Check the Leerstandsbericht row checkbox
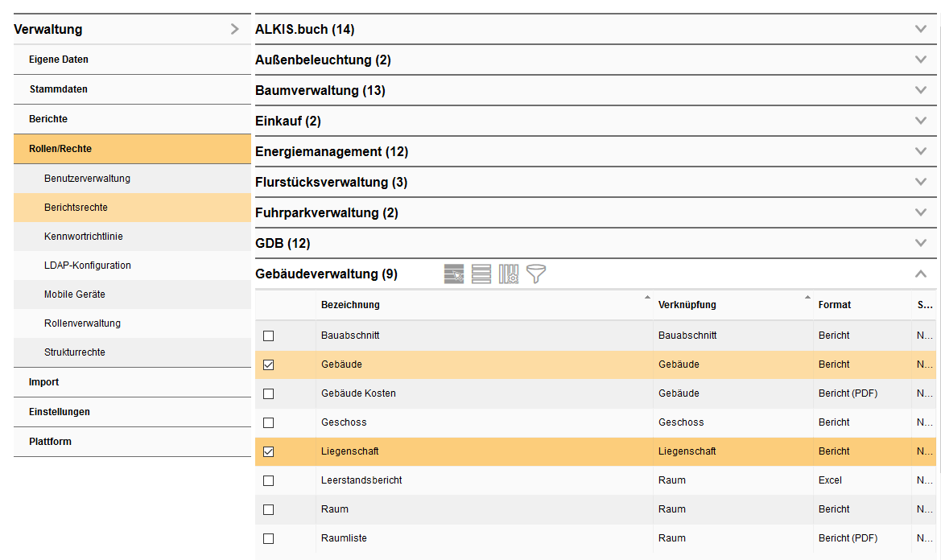The height and width of the screenshot is (560, 941). click(x=269, y=480)
